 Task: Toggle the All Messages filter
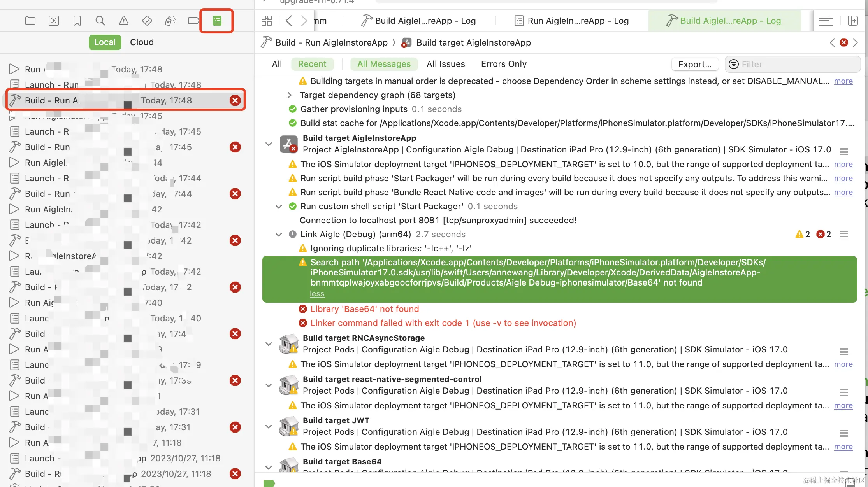click(384, 64)
